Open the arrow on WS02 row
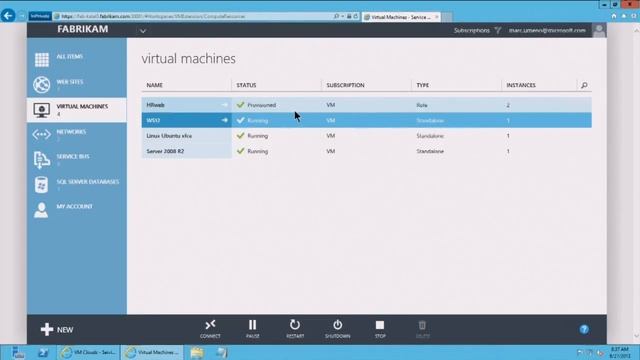Screen dimensions: 640x360 pyautogui.click(x=224, y=120)
